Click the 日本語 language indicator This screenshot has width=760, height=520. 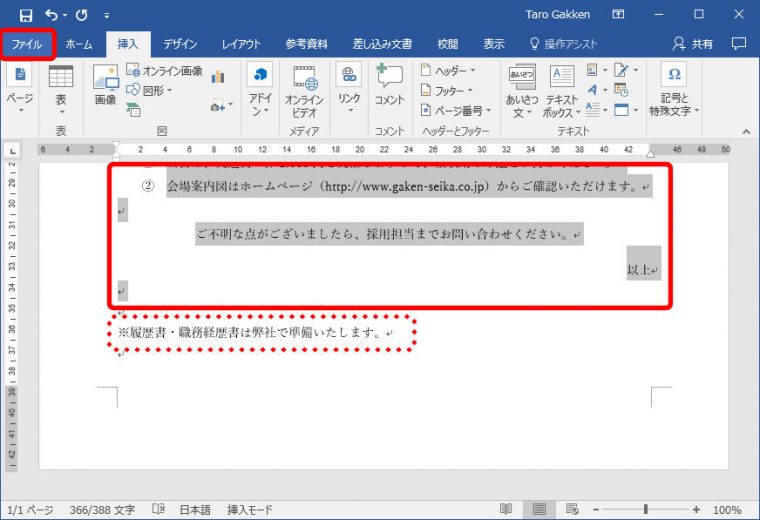tap(195, 510)
